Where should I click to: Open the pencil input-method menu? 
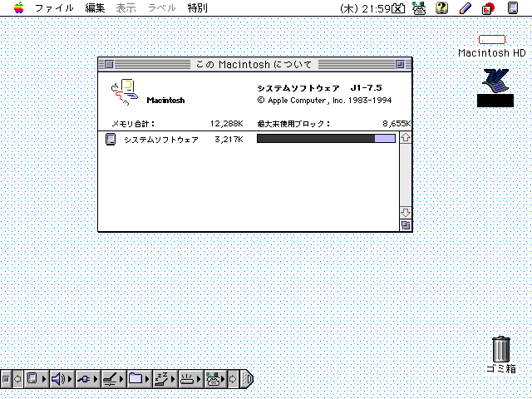coord(465,8)
